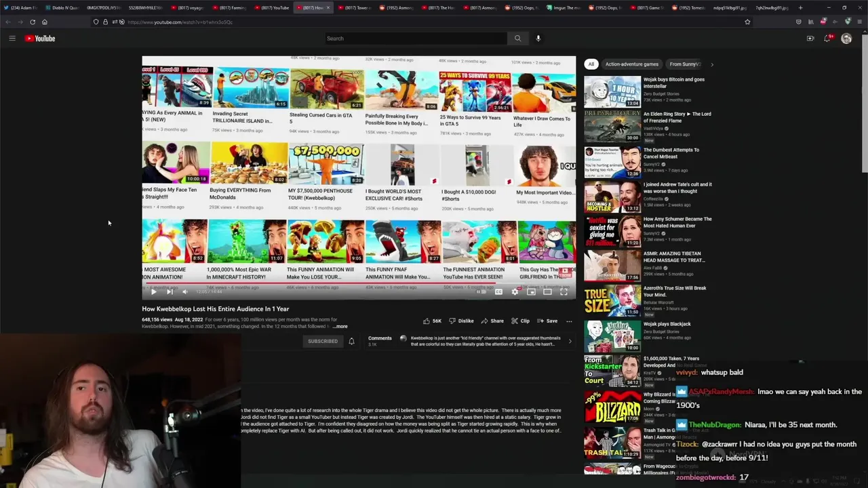This screenshot has height=488, width=868.
Task: Switch to the Imgur browser tab
Action: pyautogui.click(x=563, y=7)
